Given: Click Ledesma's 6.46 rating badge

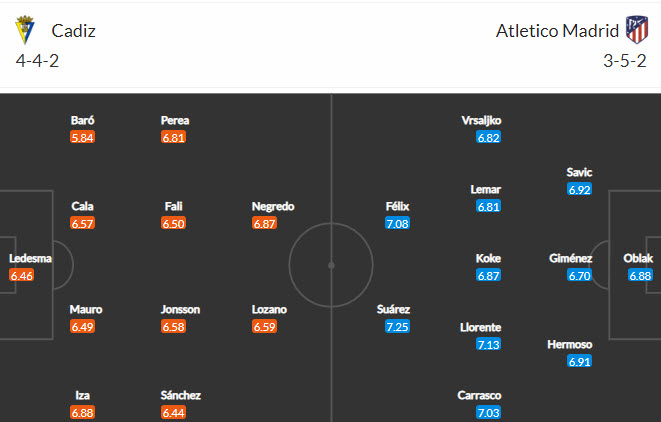Looking at the screenshot, I should pyautogui.click(x=21, y=275).
